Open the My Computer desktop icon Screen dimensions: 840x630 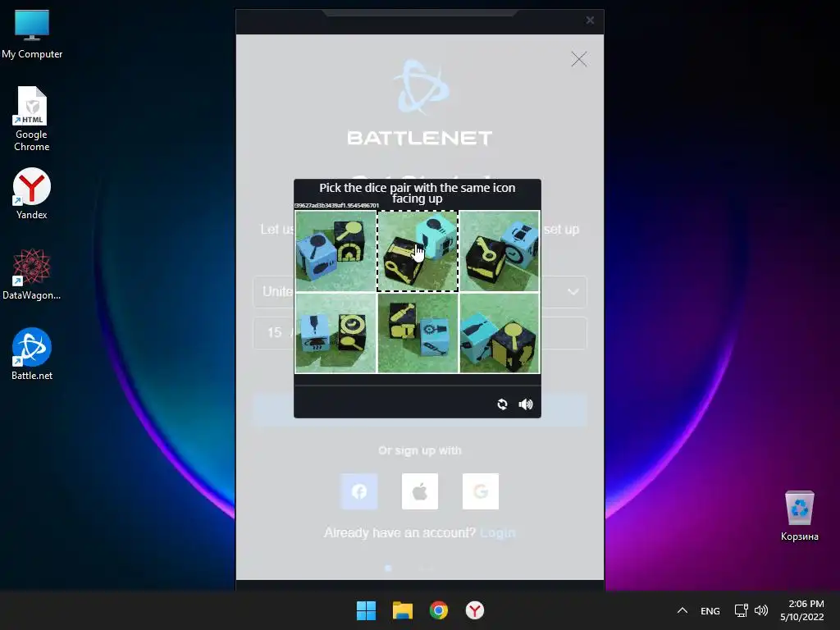[32, 34]
